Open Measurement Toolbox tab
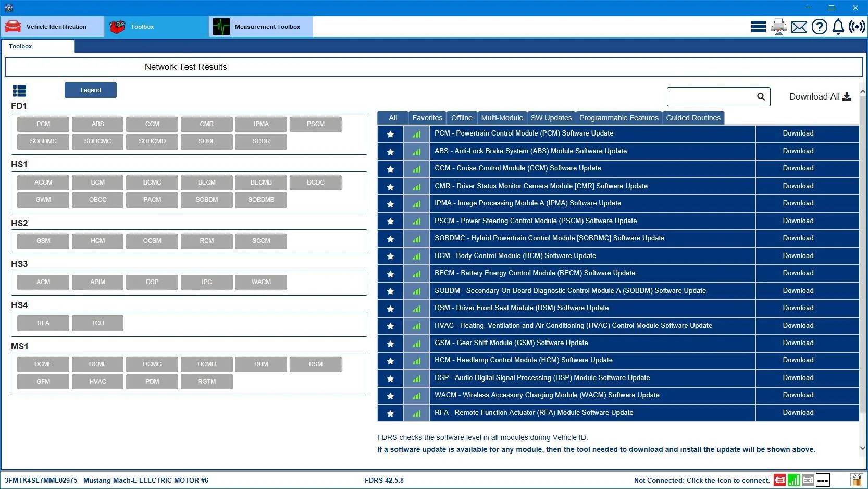The width and height of the screenshot is (868, 489). tap(261, 27)
